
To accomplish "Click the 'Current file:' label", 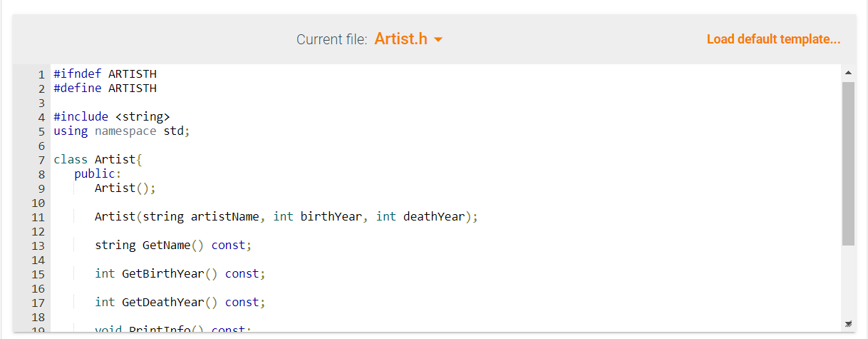I will pos(332,39).
